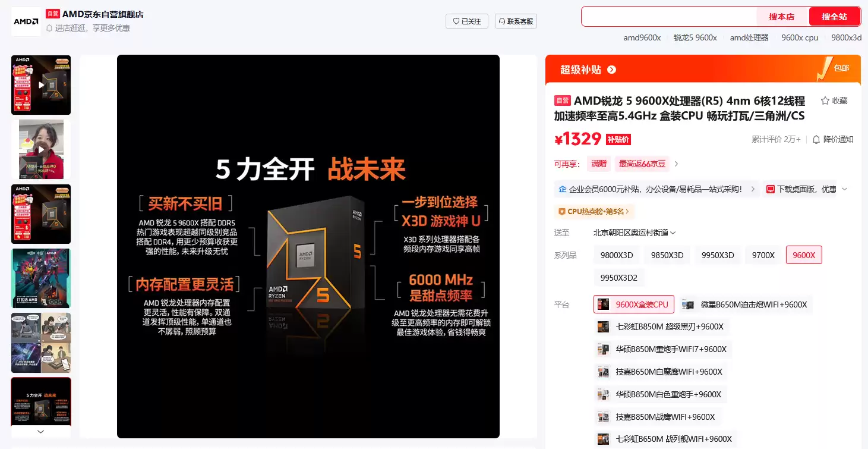Image resolution: width=868 pixels, height=449 pixels.
Task: Click the bell 降价通知 icon
Action: click(816, 139)
